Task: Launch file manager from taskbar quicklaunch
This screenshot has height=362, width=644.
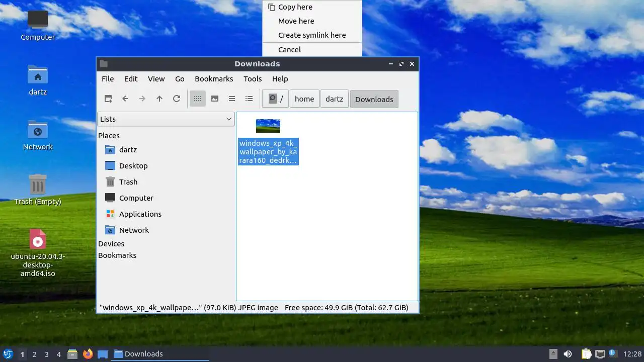Action: click(72, 354)
